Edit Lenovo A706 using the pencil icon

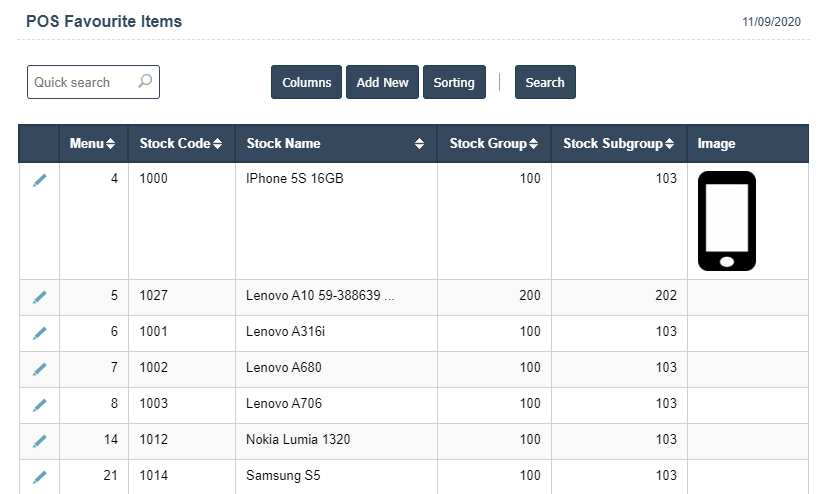point(40,405)
